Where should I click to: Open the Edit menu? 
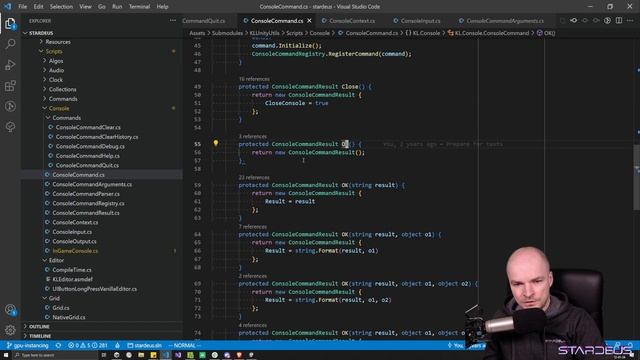point(38,7)
